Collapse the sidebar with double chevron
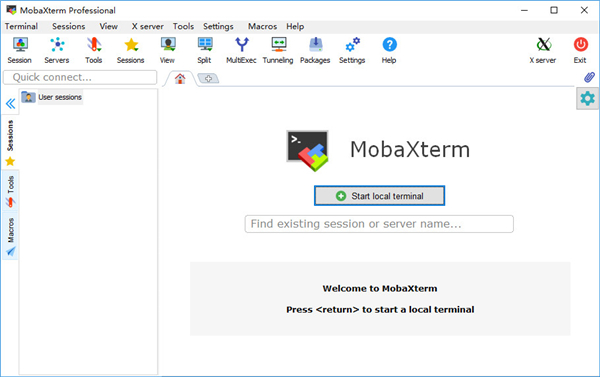 click(10, 104)
